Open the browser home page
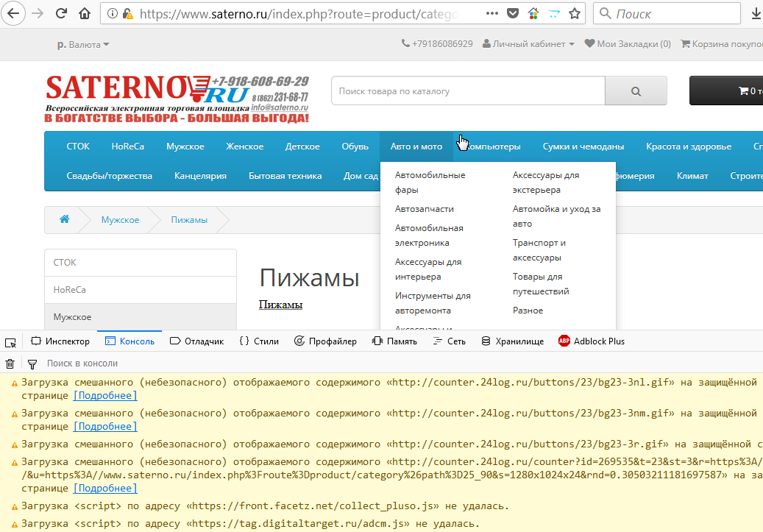This screenshot has height=532, width=763. tap(85, 13)
